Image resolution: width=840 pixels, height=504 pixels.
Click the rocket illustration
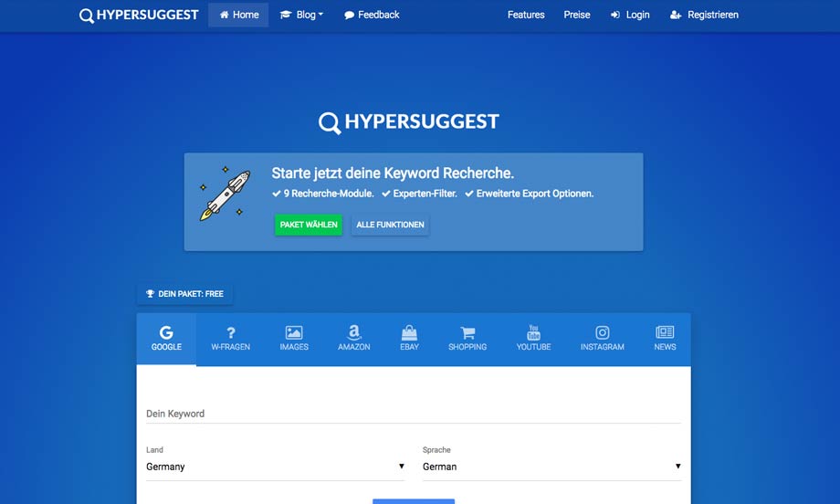point(225,194)
